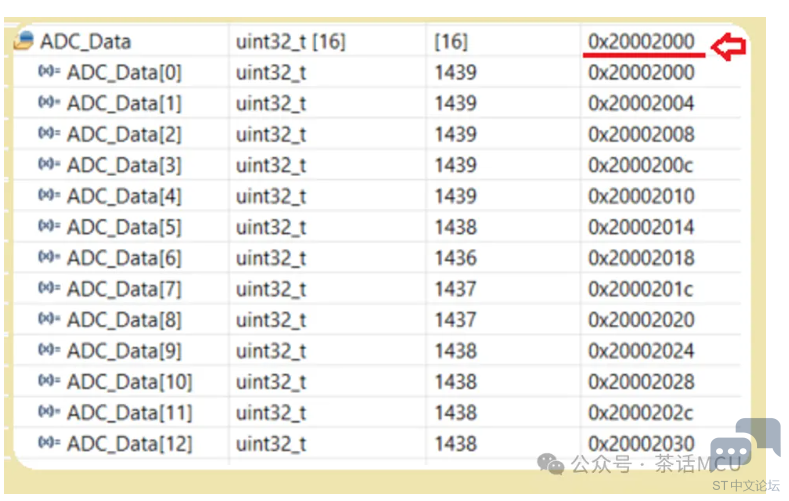The height and width of the screenshot is (501, 789).
Task: Click the variable icon beside ADC_Data[3]
Action: pos(49,164)
